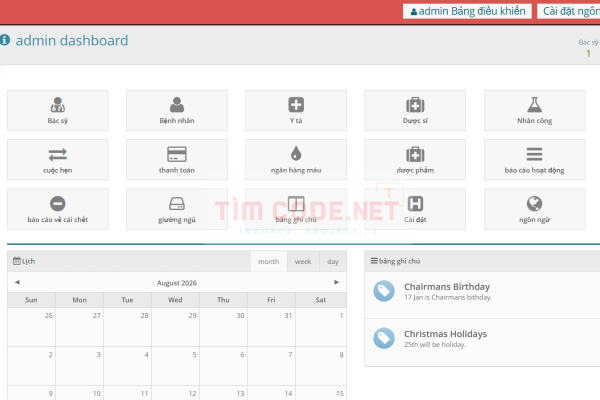The image size is (600, 400).
Task: Select calendar day 3
Action: point(79,366)
